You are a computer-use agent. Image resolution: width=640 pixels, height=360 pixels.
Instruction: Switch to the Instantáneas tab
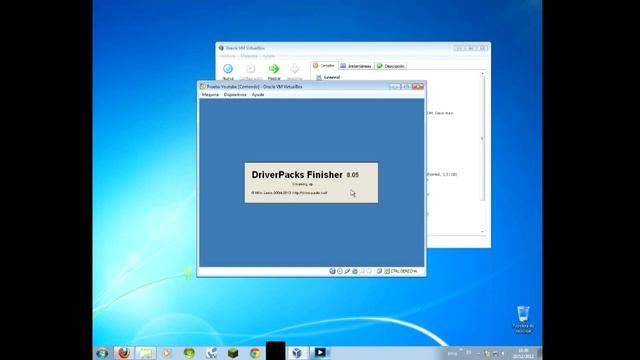[x=356, y=66]
